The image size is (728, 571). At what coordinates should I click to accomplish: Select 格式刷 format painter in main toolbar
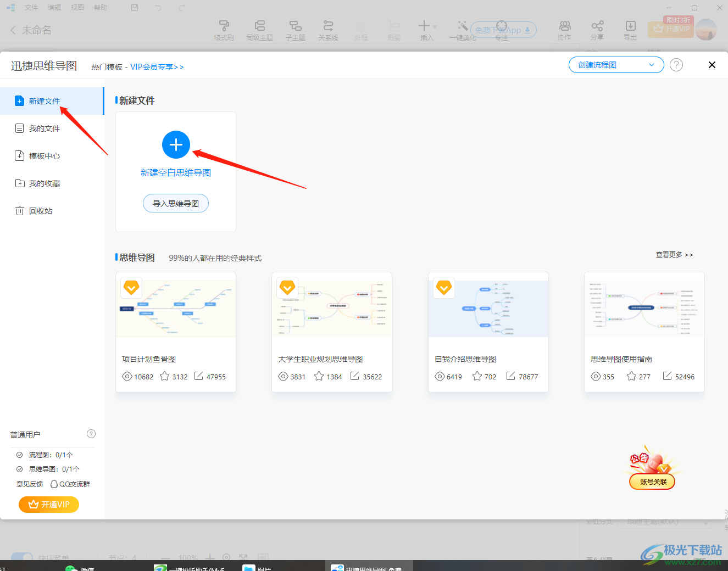tap(224, 30)
